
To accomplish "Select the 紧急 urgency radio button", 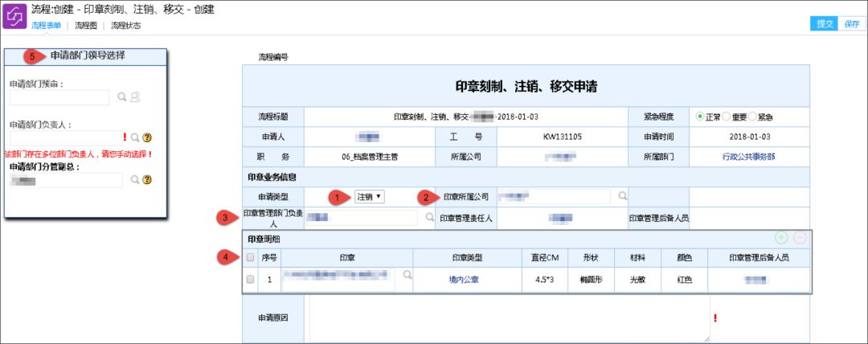I will [x=752, y=117].
